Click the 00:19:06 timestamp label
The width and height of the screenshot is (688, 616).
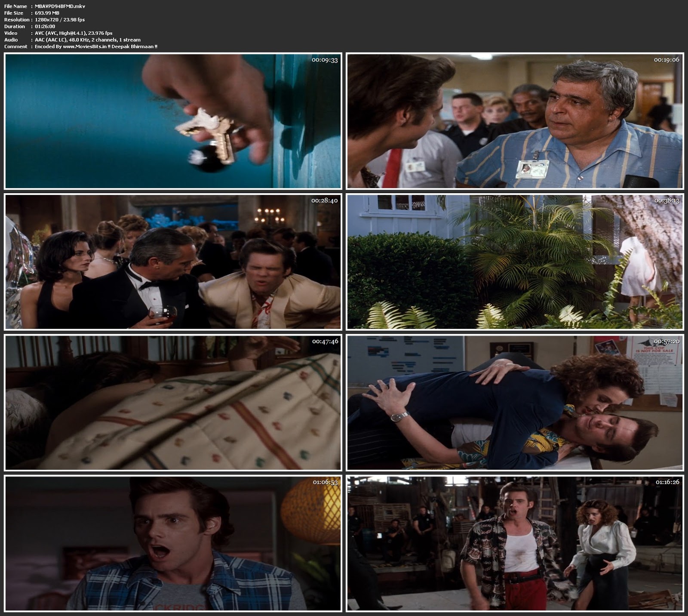666,60
